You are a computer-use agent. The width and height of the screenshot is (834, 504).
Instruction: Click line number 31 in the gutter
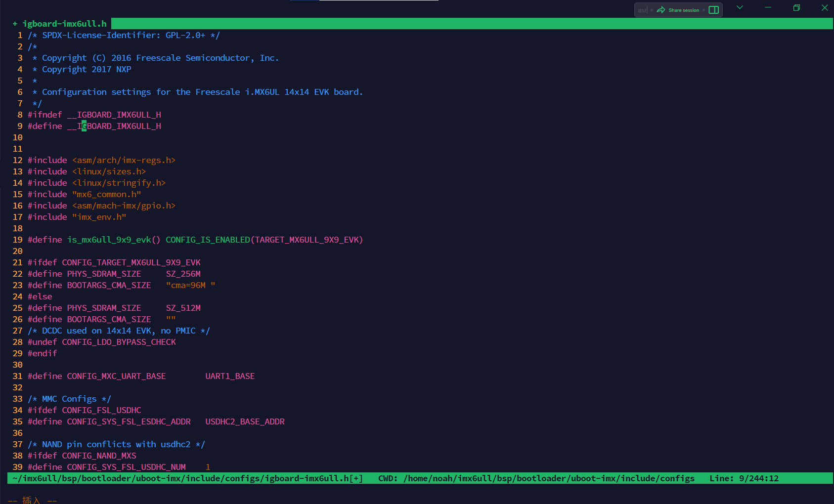pos(18,376)
